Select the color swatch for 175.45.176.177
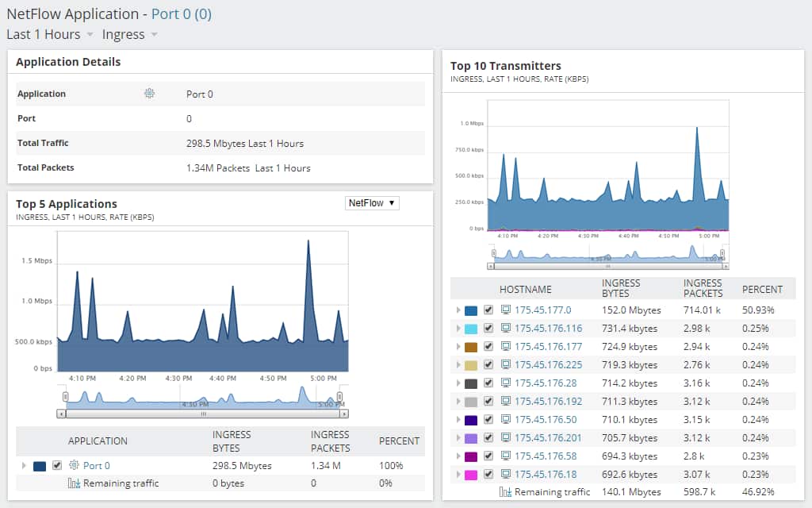 (469, 346)
